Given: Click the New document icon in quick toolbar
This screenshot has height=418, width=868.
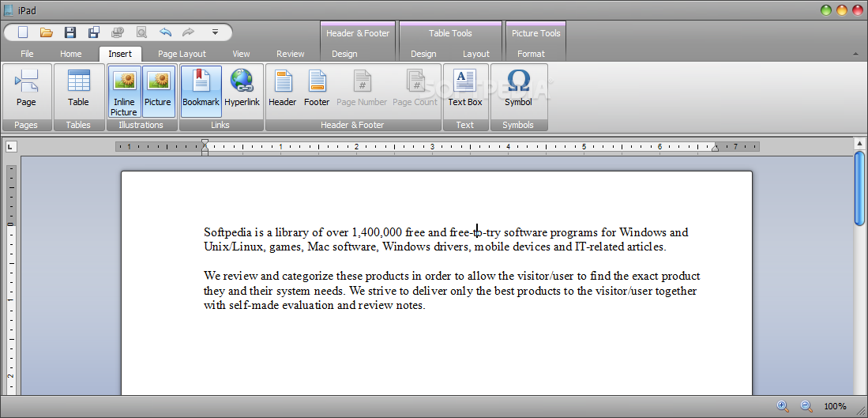Looking at the screenshot, I should point(23,32).
